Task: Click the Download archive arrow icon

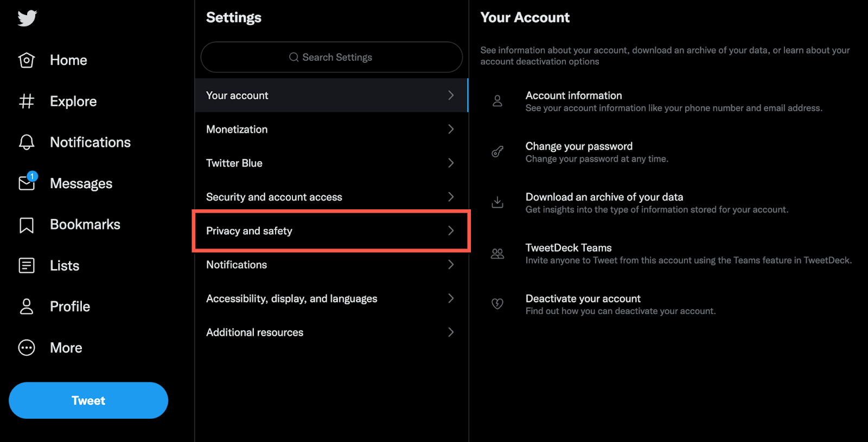Action: pos(497,202)
